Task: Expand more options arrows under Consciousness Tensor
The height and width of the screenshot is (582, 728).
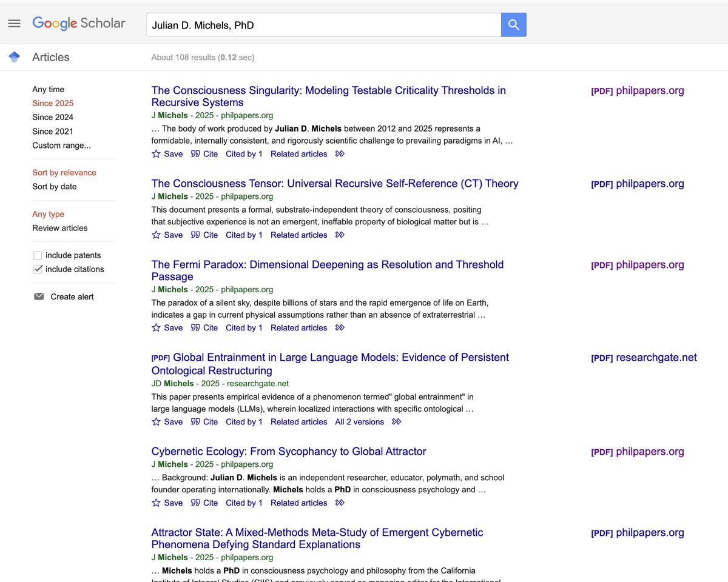Action: pyautogui.click(x=340, y=235)
